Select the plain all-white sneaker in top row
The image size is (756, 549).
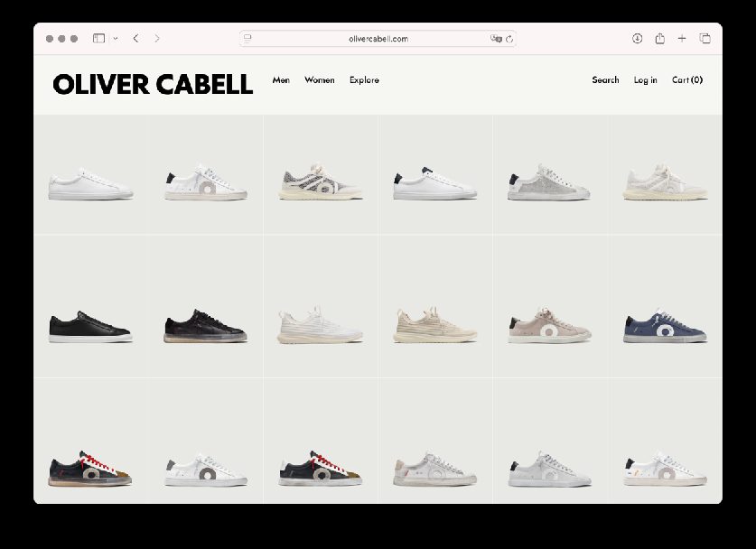tap(90, 183)
